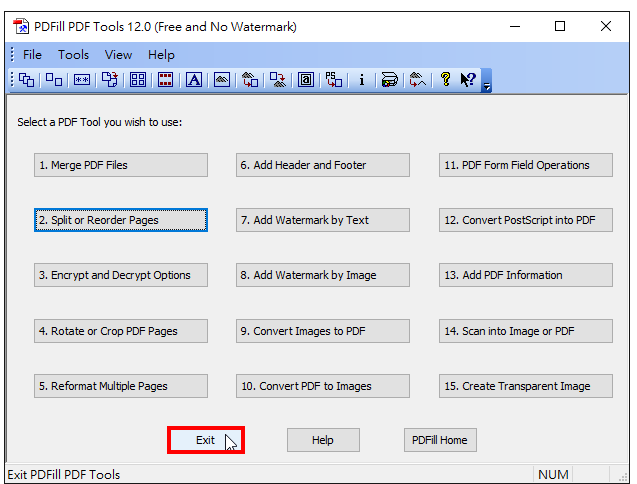Click the '13. Add PDF Information' button

click(526, 275)
